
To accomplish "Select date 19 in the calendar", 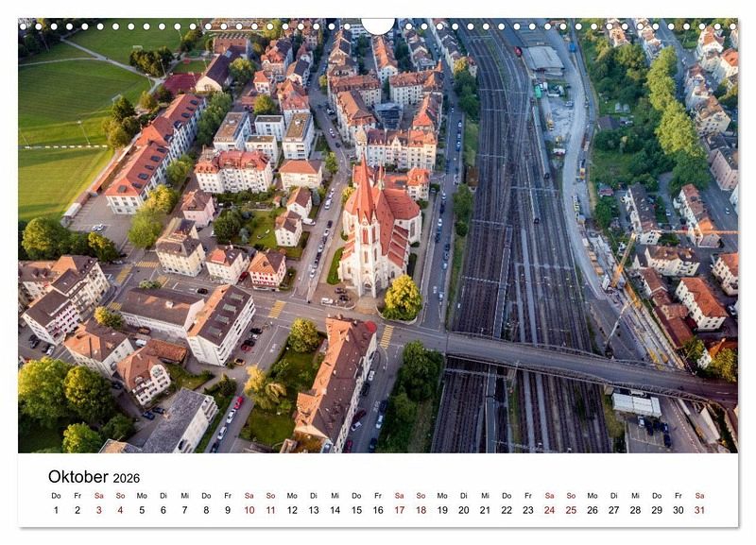I will click(442, 510).
